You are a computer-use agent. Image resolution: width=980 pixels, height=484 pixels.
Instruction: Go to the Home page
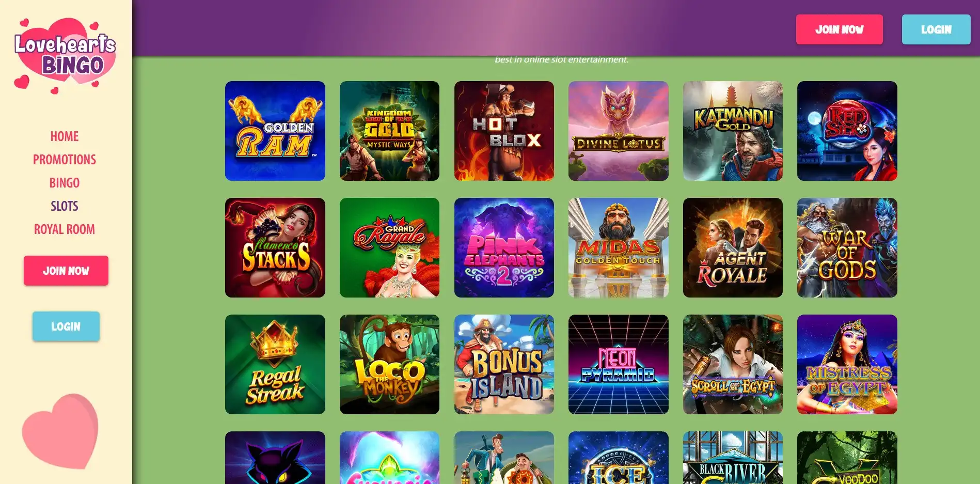[65, 136]
